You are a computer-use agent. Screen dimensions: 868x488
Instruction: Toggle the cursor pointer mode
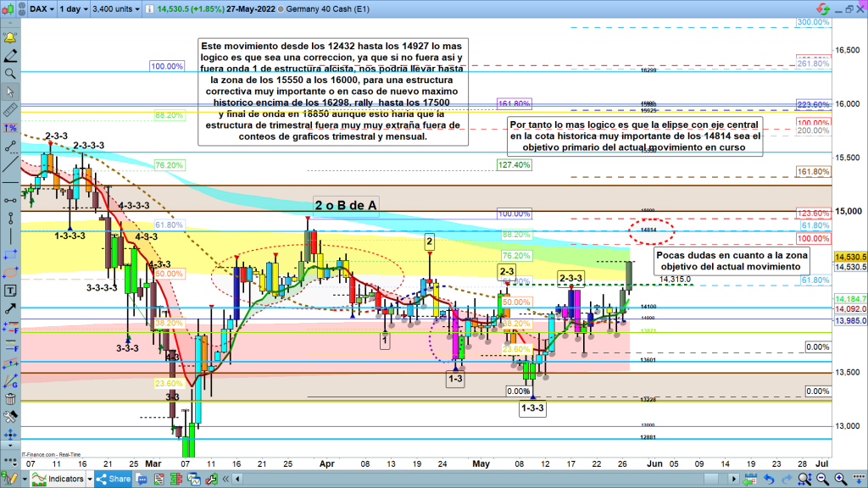tap(11, 92)
